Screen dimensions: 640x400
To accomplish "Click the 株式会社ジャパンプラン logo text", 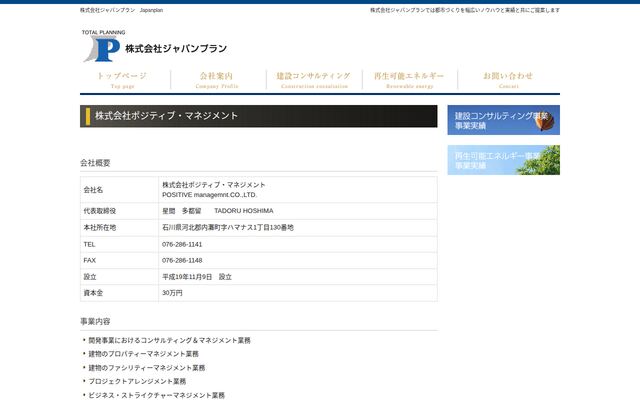I will pos(176,49).
